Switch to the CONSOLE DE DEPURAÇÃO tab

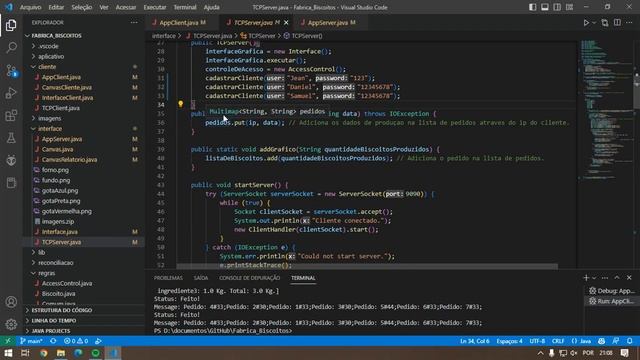tap(249, 278)
